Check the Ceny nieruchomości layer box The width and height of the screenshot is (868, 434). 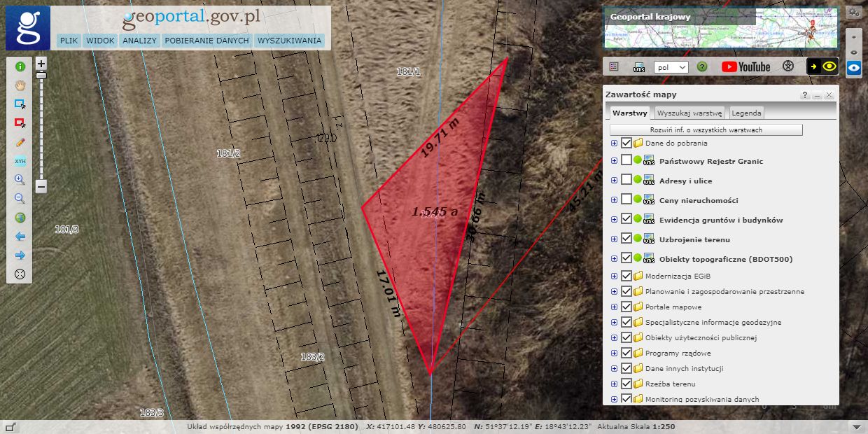pyautogui.click(x=626, y=199)
